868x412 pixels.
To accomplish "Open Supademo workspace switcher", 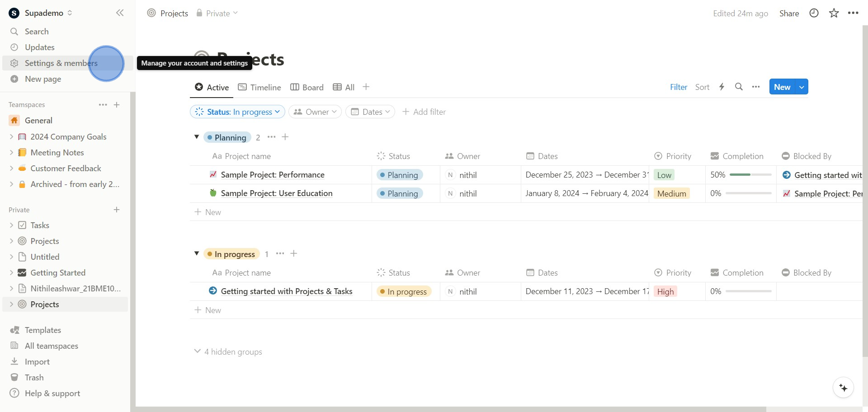I will pyautogui.click(x=41, y=13).
